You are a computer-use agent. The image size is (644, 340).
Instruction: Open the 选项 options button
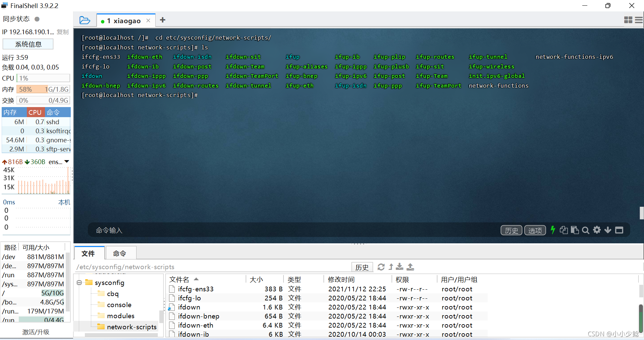[535, 230]
